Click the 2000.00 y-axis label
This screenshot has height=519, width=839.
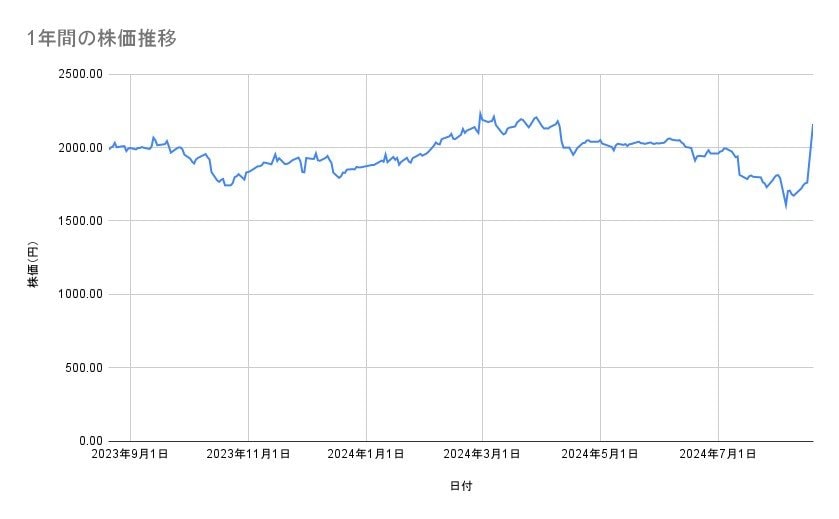(x=78, y=148)
